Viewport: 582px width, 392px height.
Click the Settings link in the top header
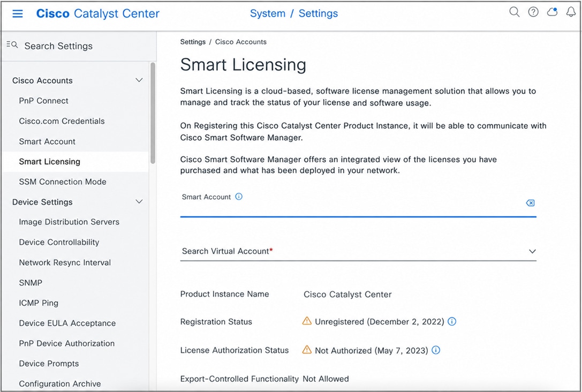click(318, 13)
